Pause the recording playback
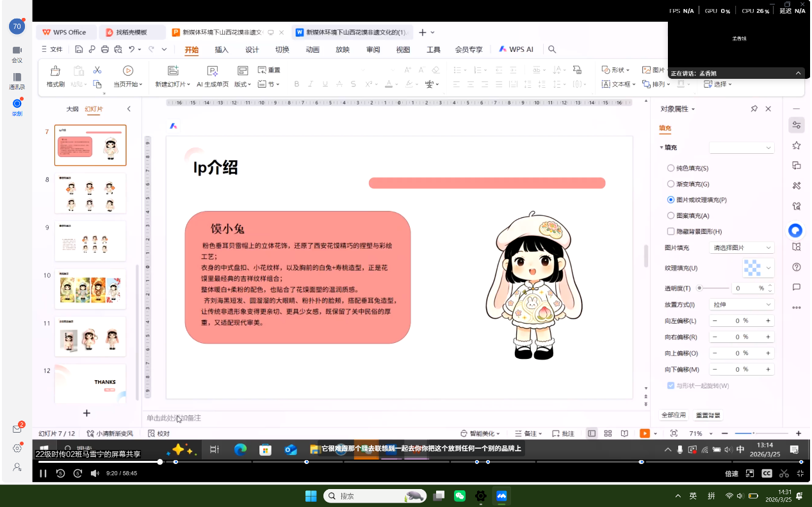Viewport: 812px width, 507px height. coord(44,473)
